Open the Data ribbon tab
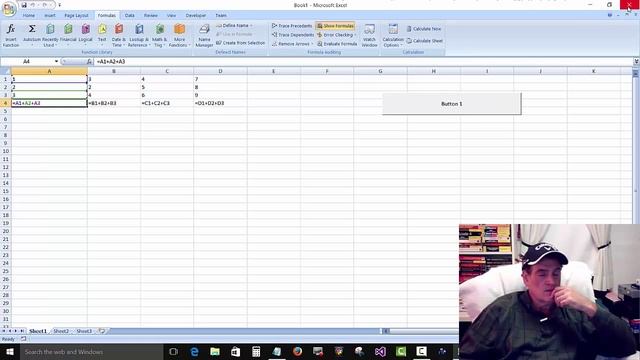640x360 pixels. coord(130,16)
